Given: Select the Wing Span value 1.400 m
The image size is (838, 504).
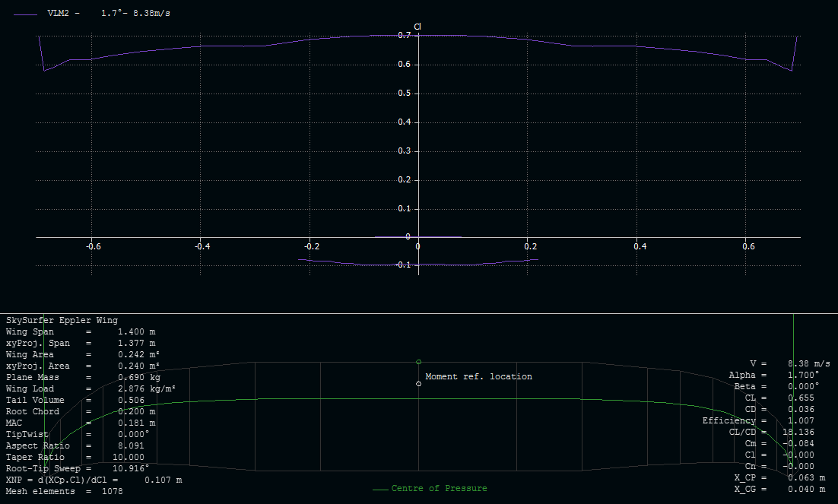Looking at the screenshot, I should tap(136, 332).
